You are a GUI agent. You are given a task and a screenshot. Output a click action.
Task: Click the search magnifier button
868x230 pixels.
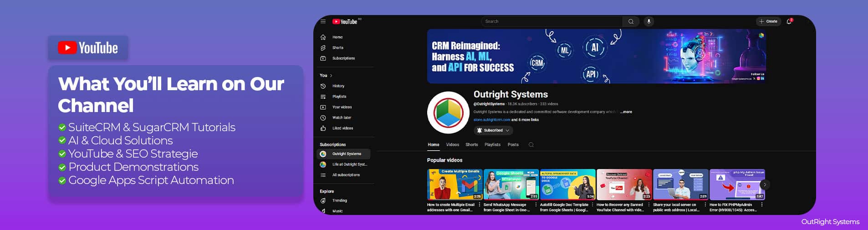(631, 21)
